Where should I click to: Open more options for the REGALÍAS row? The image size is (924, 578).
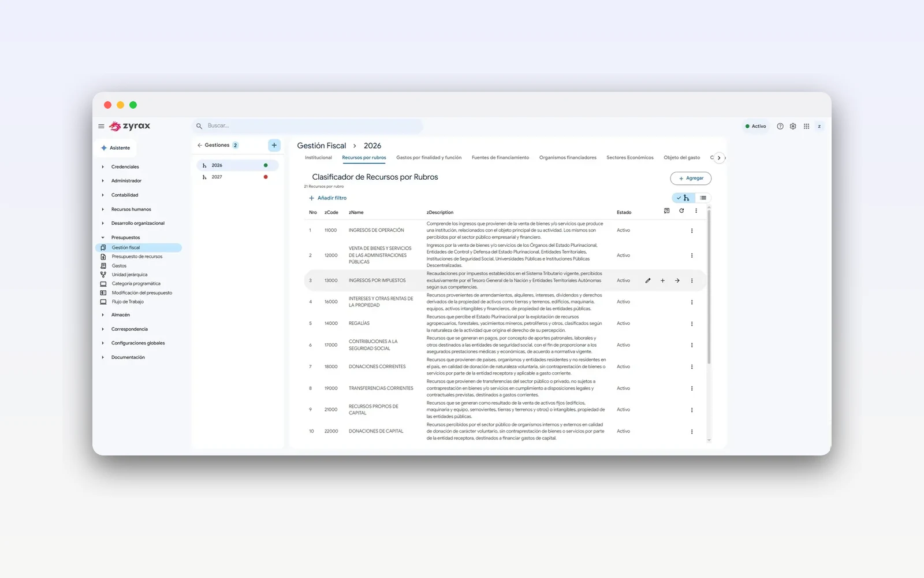(x=692, y=324)
